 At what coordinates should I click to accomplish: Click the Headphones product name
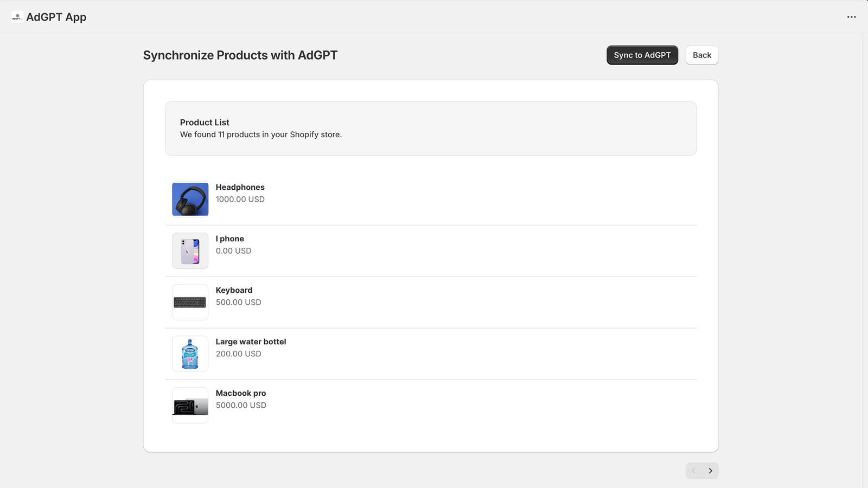coord(240,187)
